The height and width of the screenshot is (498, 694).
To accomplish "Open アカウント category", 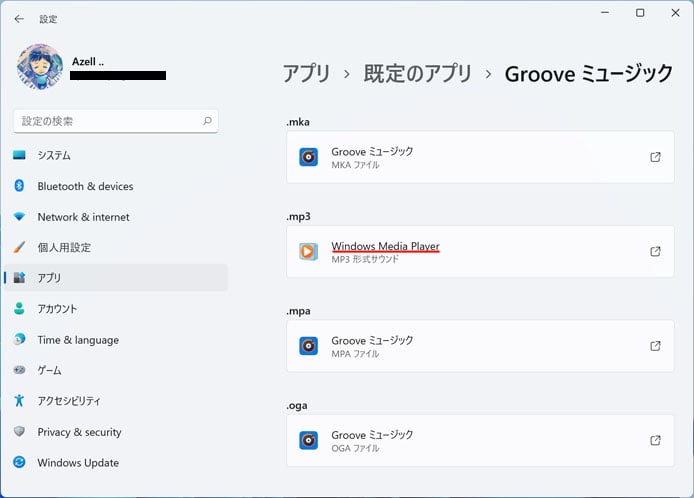I will pyautogui.click(x=116, y=309).
